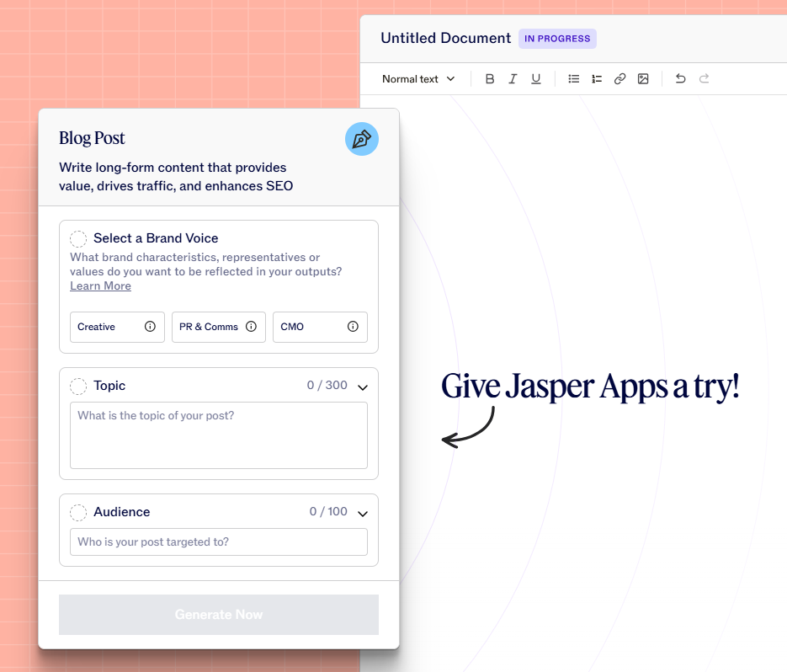787x672 pixels.
Task: Undo the last edit
Action: (x=680, y=79)
